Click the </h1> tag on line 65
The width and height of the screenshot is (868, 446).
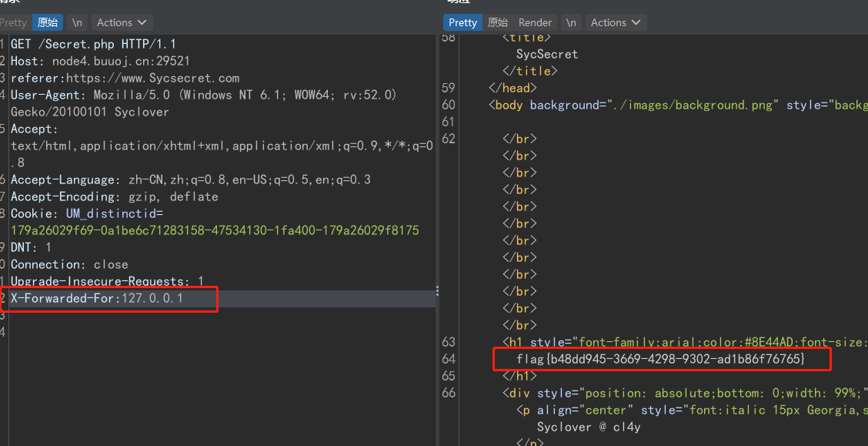[519, 376]
